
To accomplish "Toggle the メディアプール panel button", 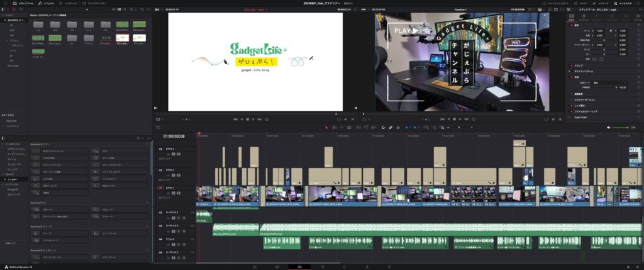I will tap(23, 3).
